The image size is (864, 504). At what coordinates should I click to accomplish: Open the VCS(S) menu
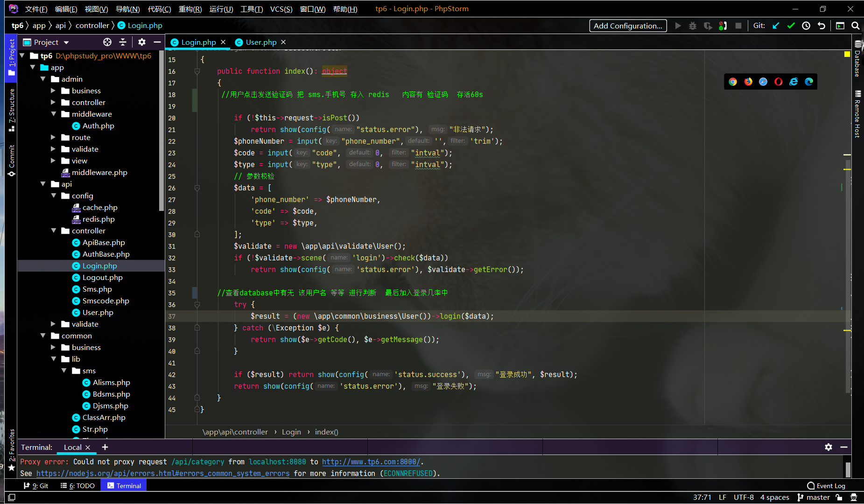pos(281,9)
